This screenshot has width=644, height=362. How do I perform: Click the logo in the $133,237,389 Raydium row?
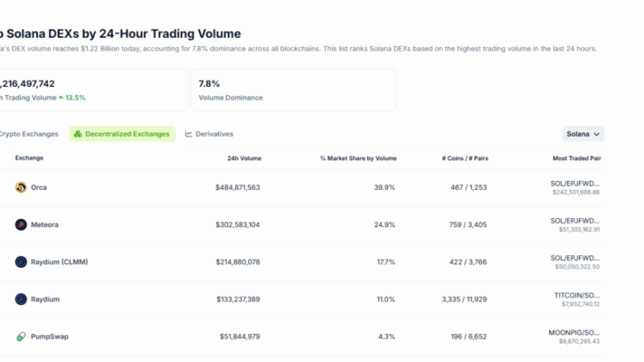(x=21, y=299)
